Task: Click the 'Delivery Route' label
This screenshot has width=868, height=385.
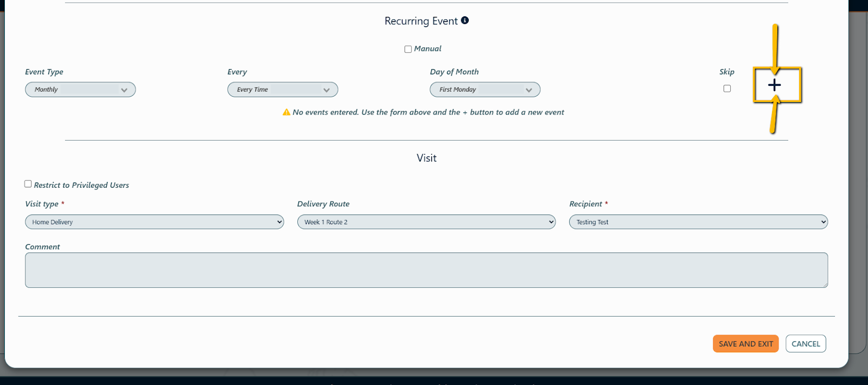Action: [x=323, y=204]
